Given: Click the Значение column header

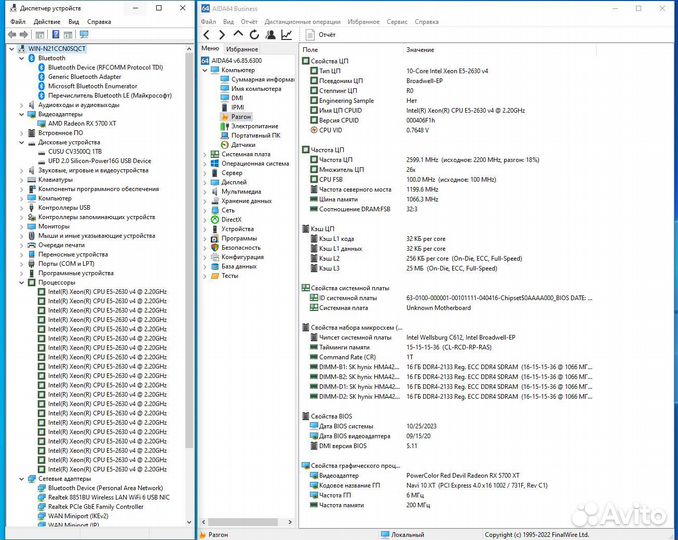Looking at the screenshot, I should tap(420, 49).
